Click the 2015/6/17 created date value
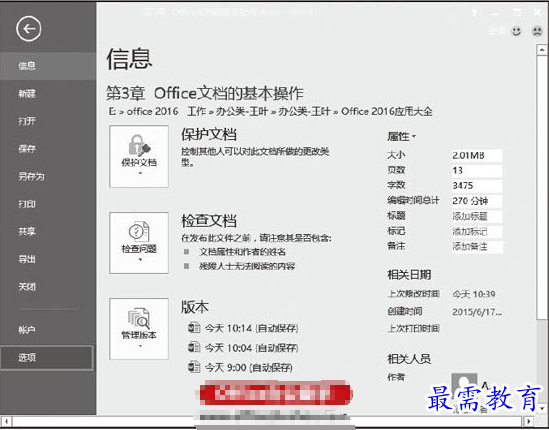 (x=477, y=312)
